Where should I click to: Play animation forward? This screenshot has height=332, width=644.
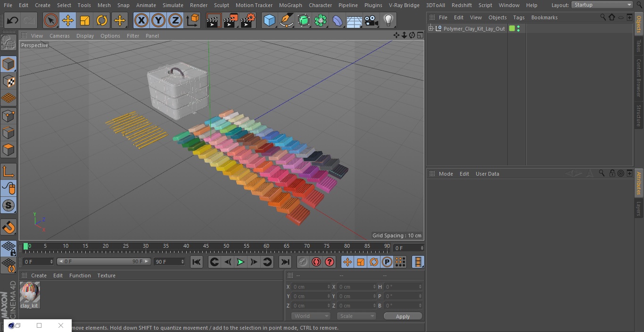click(x=240, y=262)
